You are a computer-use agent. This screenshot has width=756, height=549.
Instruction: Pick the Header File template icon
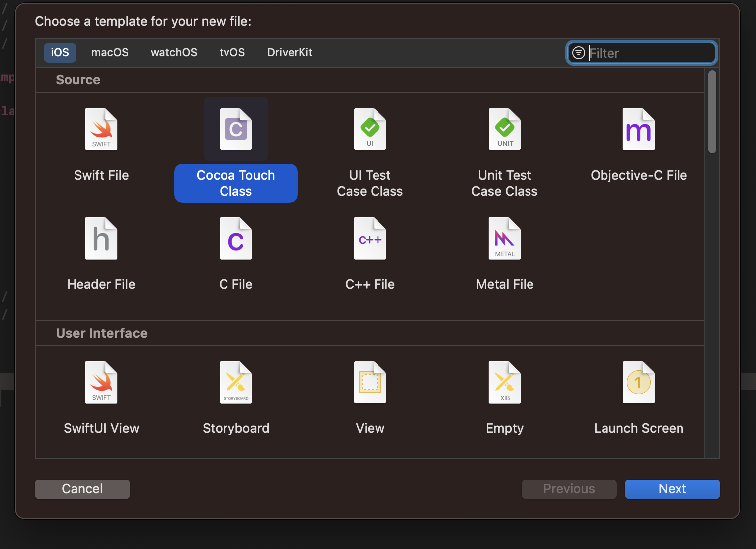[x=101, y=238]
